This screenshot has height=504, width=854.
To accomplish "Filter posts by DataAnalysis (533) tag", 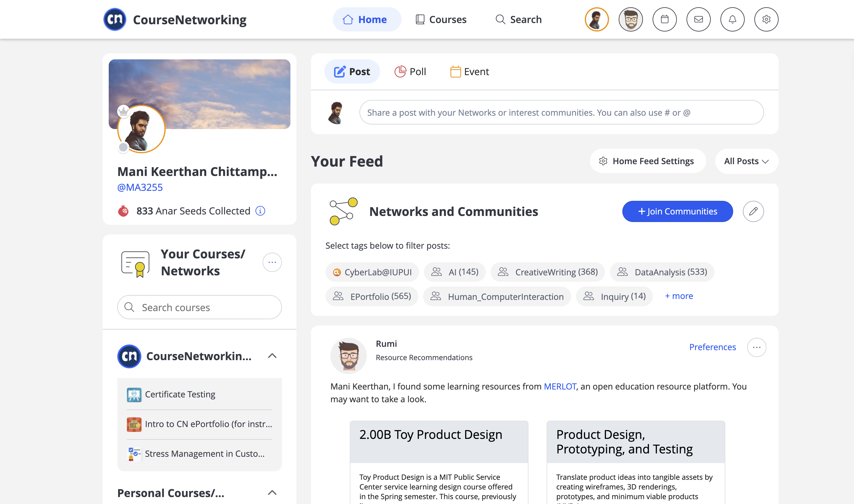I will 662,272.
